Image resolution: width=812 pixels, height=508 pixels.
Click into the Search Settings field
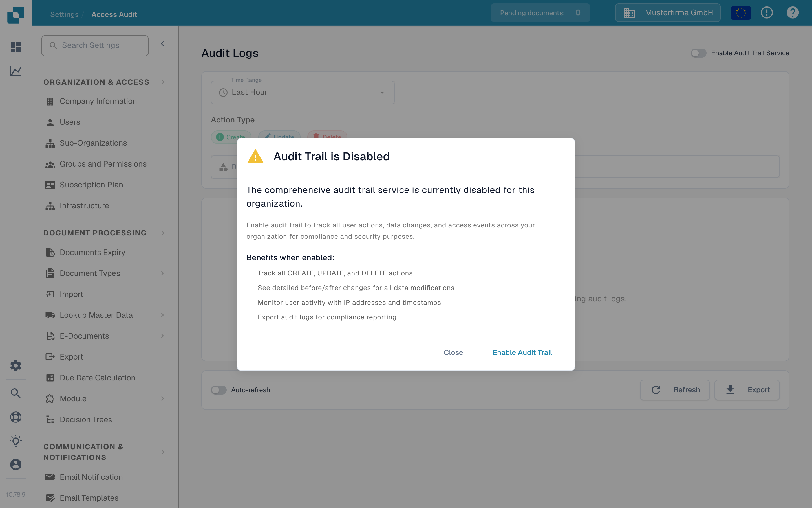pos(95,46)
